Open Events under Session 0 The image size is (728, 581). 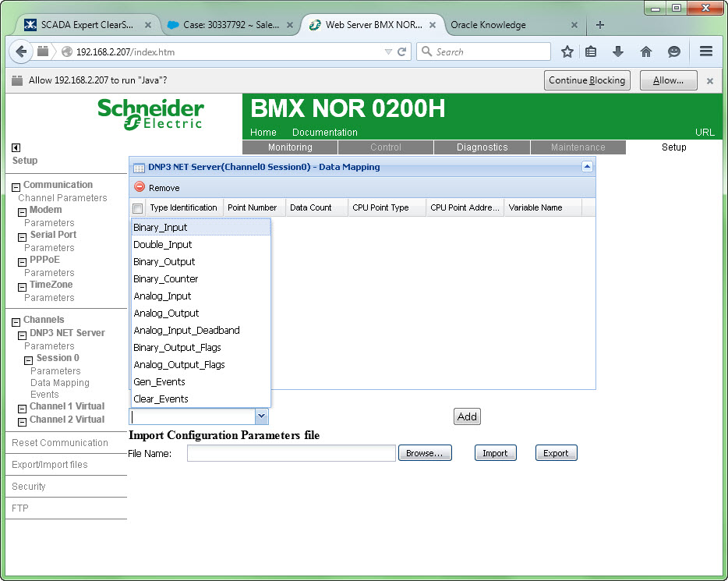click(x=44, y=395)
